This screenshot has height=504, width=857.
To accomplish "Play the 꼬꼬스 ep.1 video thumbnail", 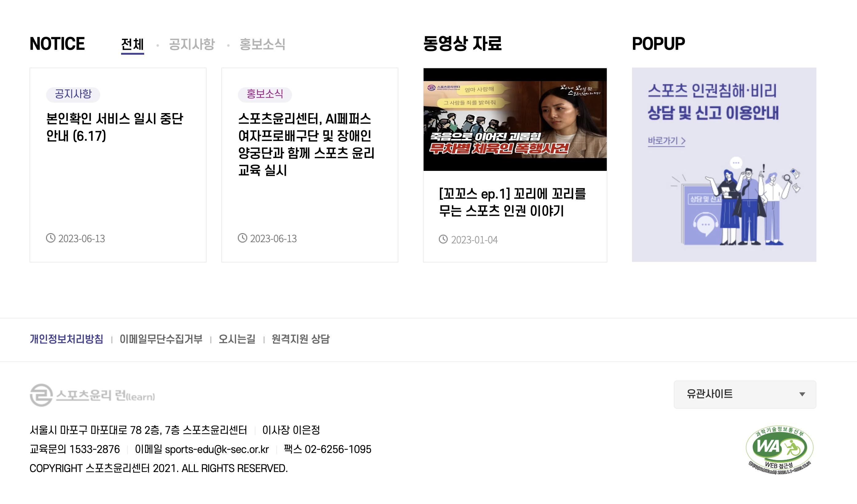I will click(515, 119).
